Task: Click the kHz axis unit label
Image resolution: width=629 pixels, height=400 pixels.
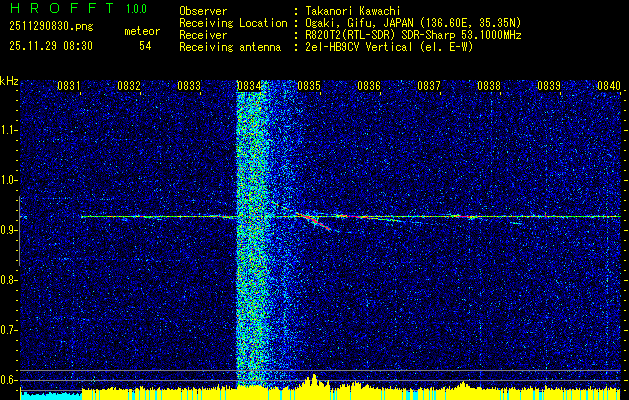Action: pyautogui.click(x=9, y=81)
